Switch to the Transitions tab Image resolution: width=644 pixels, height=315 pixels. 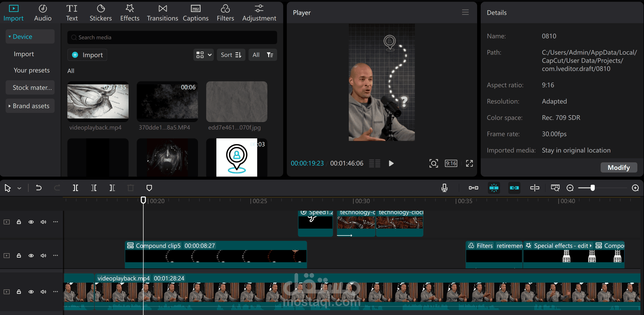pyautogui.click(x=163, y=13)
